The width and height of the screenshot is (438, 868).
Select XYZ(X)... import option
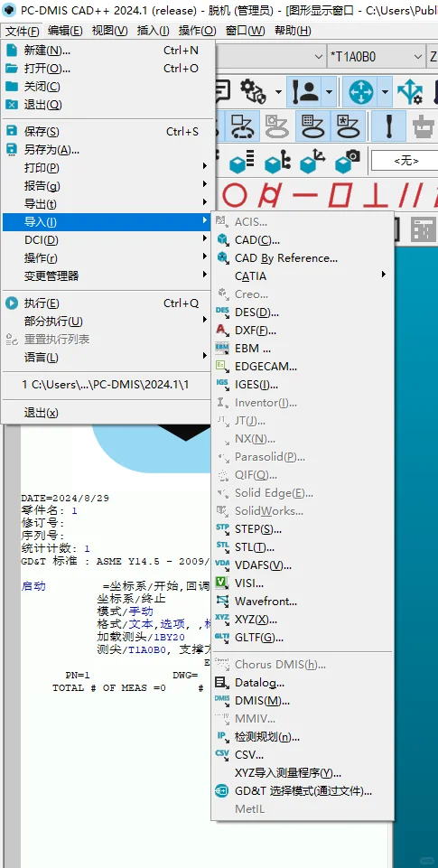tap(303, 619)
